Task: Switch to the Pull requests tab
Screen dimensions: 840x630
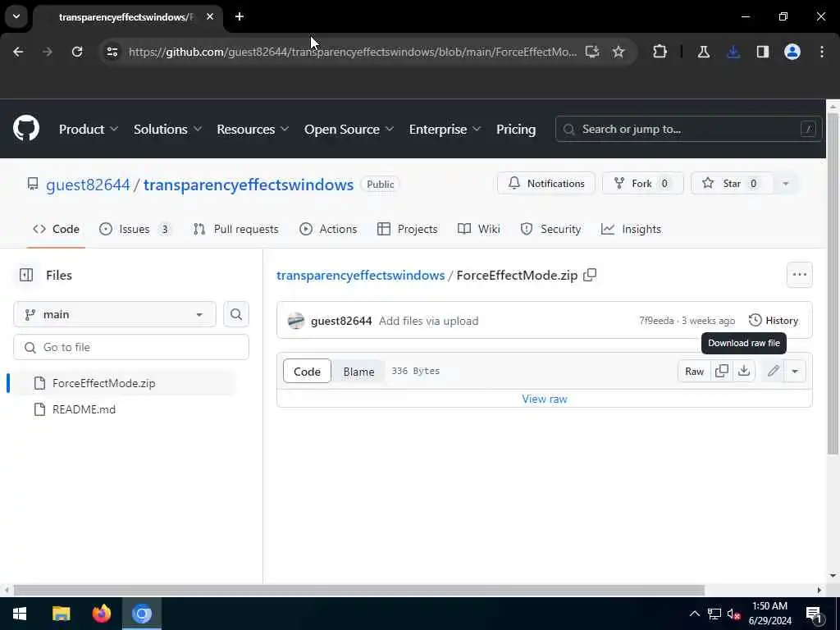Action: click(x=235, y=229)
